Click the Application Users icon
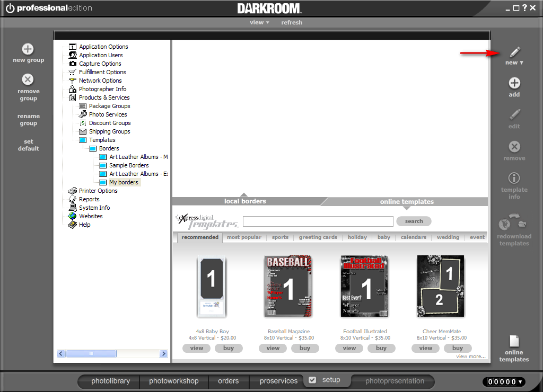Screen dimensions: 543x392 [73, 55]
